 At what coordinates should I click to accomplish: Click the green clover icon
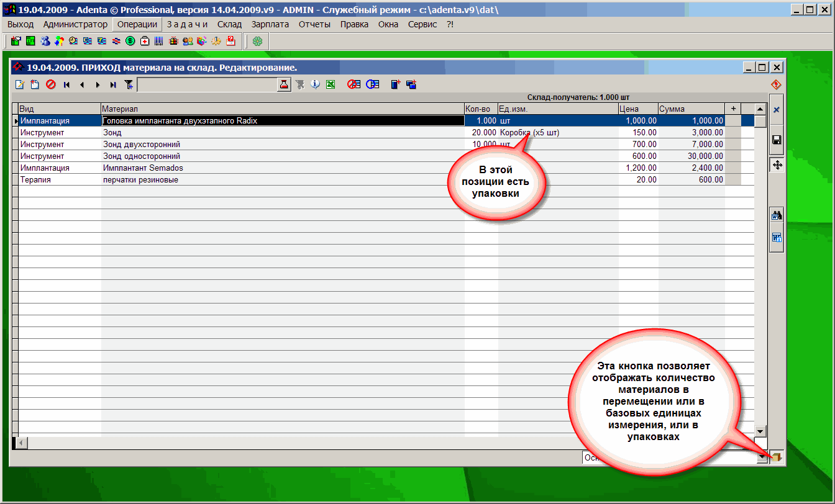(257, 41)
